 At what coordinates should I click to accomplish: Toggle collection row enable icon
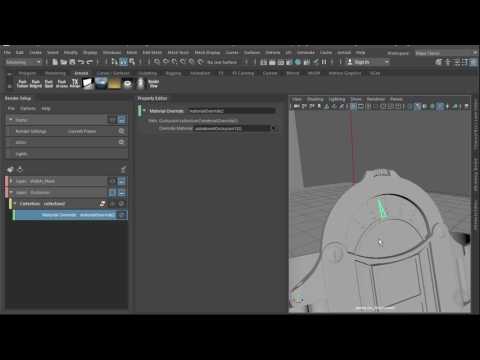(x=121, y=204)
